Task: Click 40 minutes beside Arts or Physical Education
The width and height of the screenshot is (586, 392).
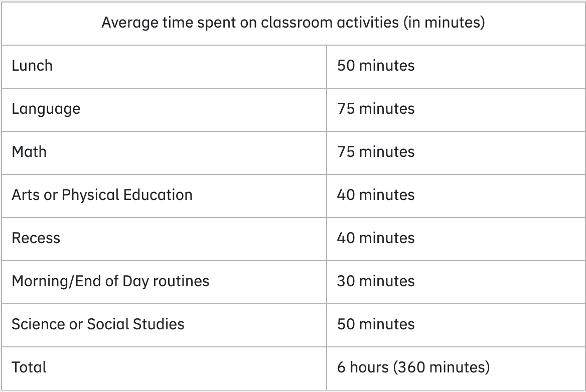Action: tap(376, 195)
